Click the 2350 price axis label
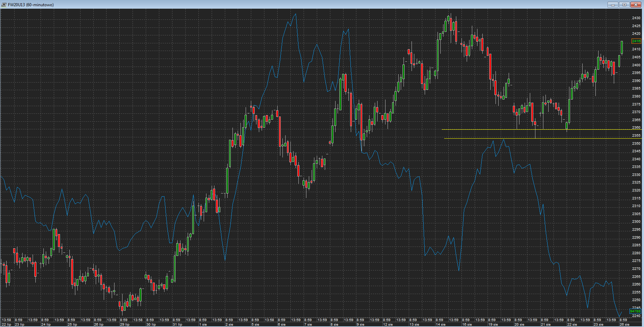The image size is (644, 327). (x=636, y=144)
